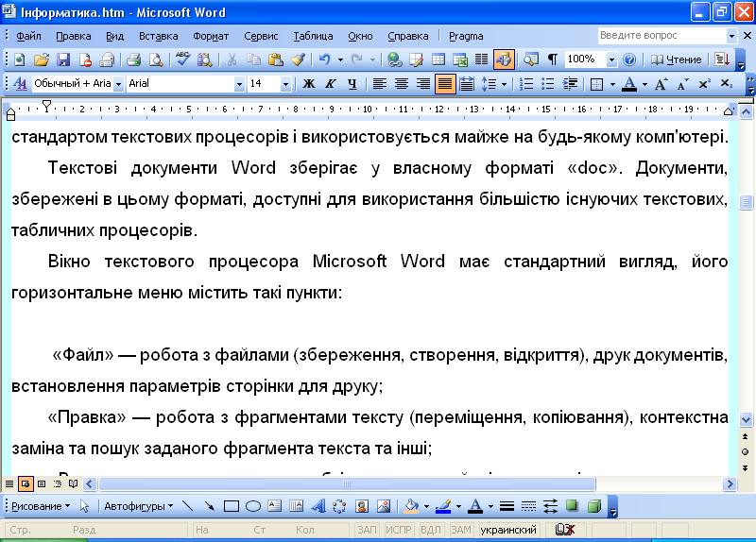The image size is (756, 542).
Task: Open print preview magnifier icon
Action: [x=156, y=59]
